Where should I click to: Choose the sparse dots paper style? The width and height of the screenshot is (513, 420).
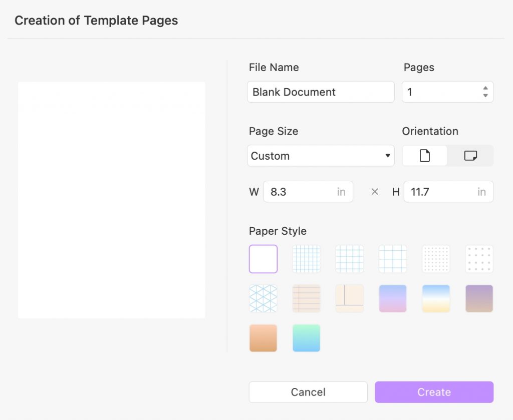coord(478,259)
